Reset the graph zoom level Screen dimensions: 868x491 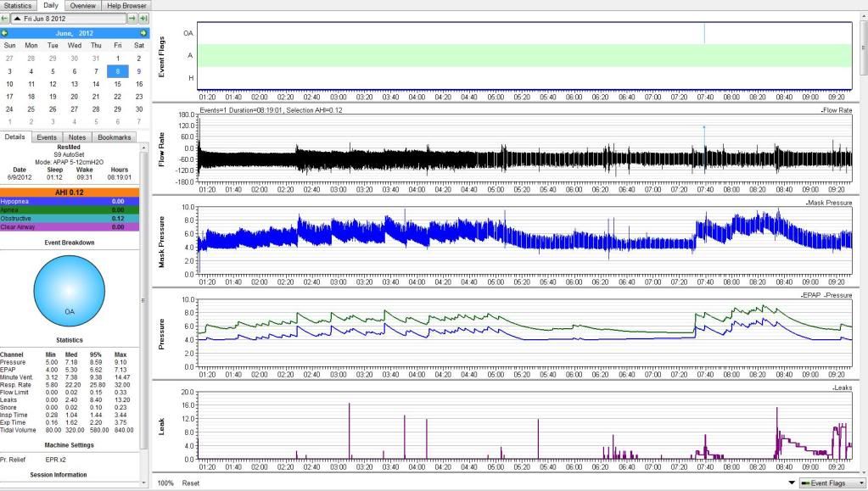191,483
